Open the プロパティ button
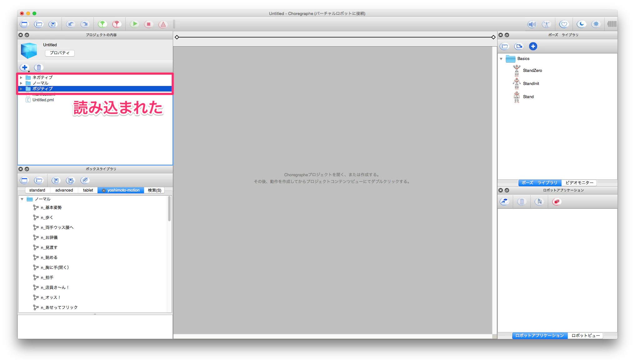635x364 pixels. 60,53
